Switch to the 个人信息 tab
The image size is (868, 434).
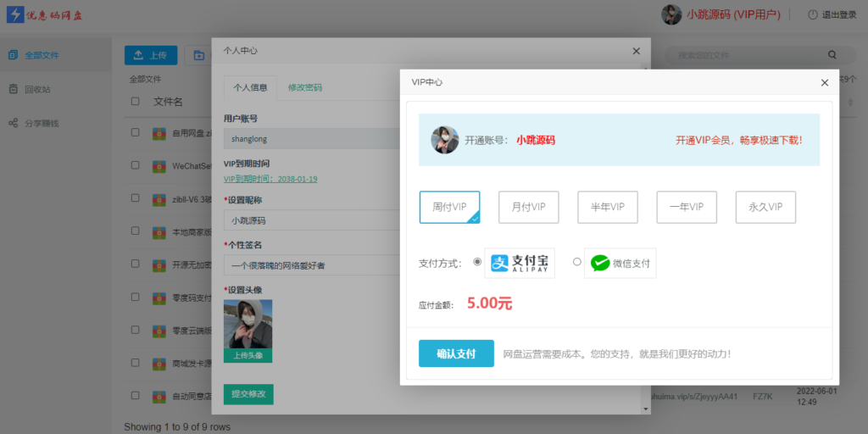pyautogui.click(x=250, y=87)
